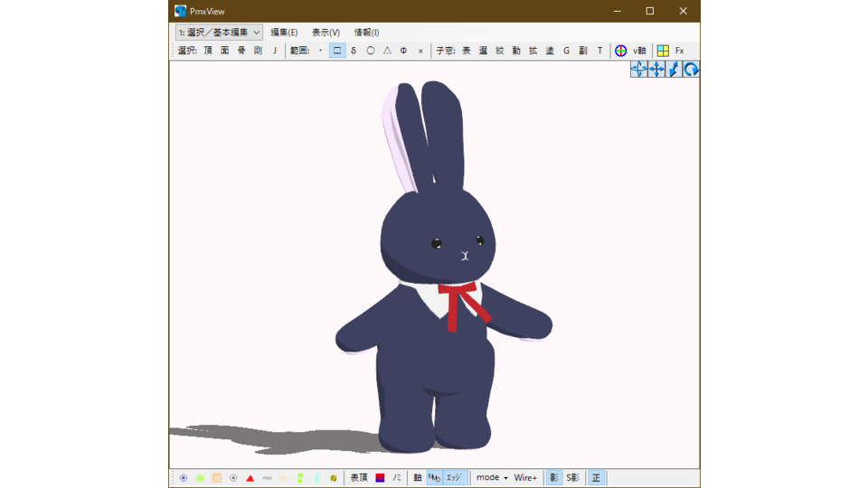The image size is (868, 488).
Task: Toggle 頂 vertex selection
Action: [x=208, y=51]
